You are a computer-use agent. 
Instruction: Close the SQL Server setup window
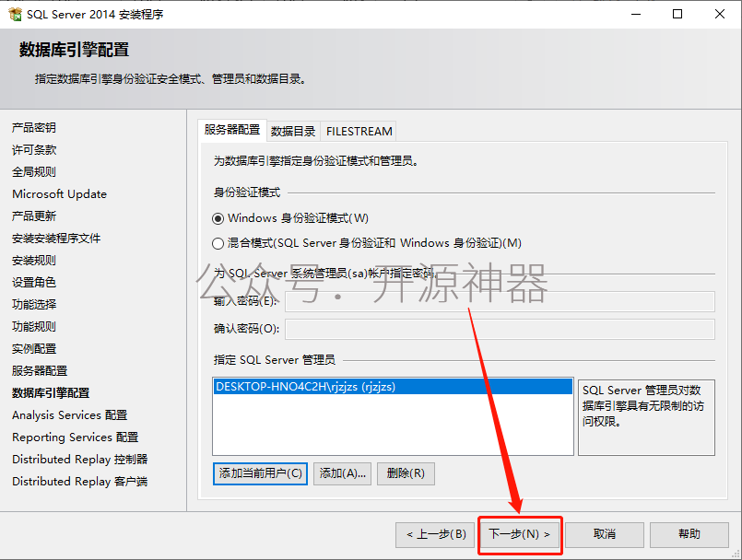tap(720, 14)
